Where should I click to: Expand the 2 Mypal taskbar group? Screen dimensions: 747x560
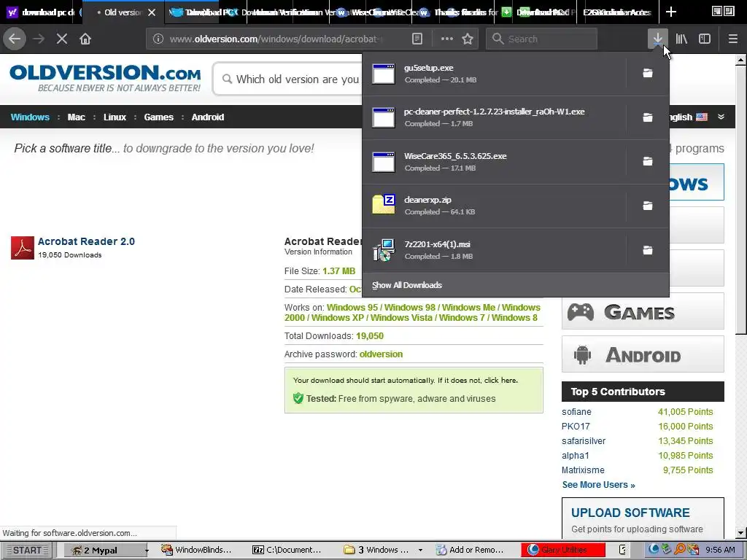click(147, 551)
